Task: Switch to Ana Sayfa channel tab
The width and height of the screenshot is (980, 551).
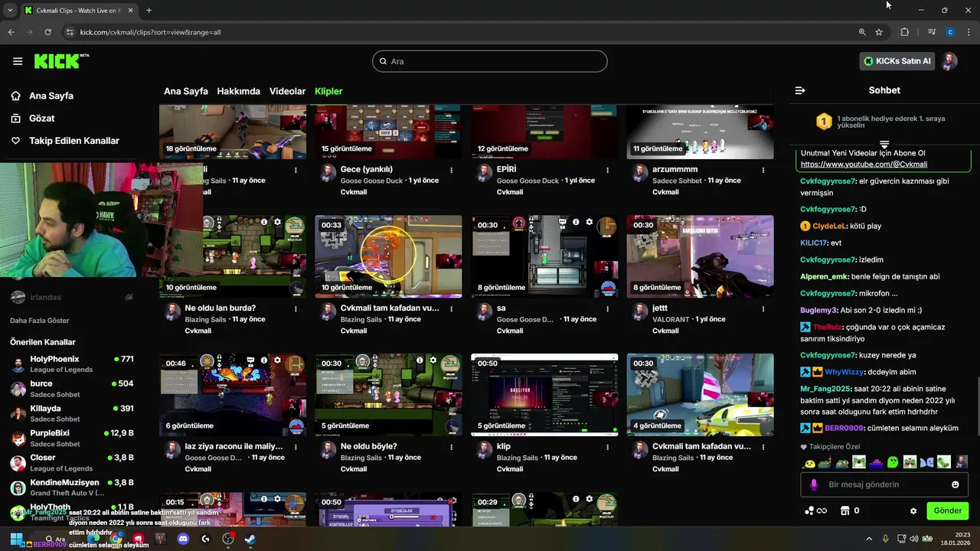Action: 186,91
